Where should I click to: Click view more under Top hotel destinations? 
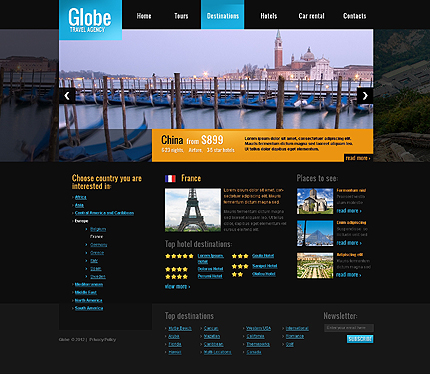[177, 287]
